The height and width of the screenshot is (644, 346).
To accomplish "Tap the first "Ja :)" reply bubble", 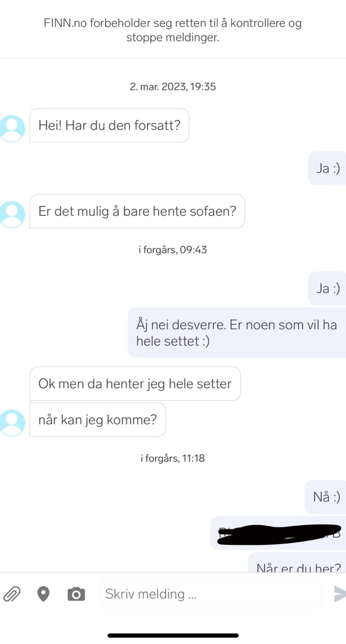I will [328, 168].
